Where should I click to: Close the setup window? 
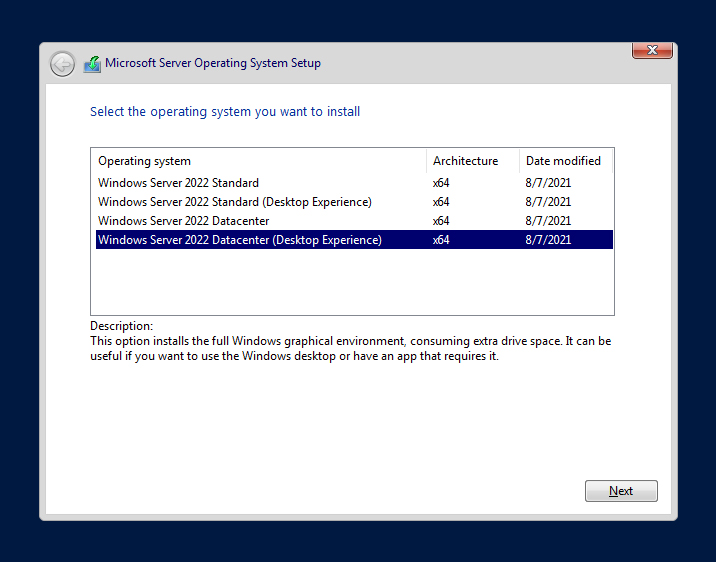652,50
